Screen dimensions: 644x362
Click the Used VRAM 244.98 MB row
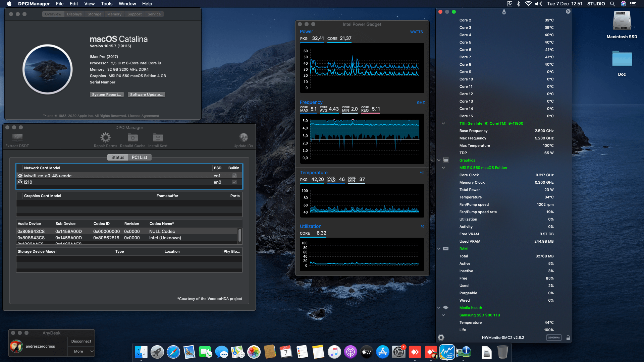(506, 241)
